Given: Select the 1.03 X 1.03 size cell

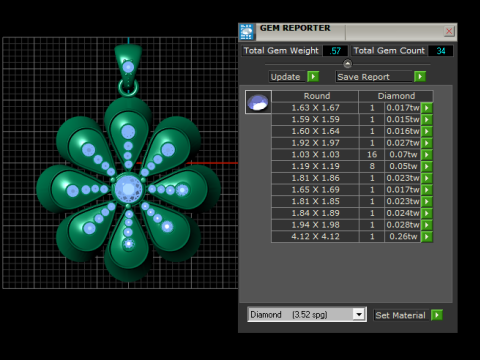Looking at the screenshot, I should 315,154.
